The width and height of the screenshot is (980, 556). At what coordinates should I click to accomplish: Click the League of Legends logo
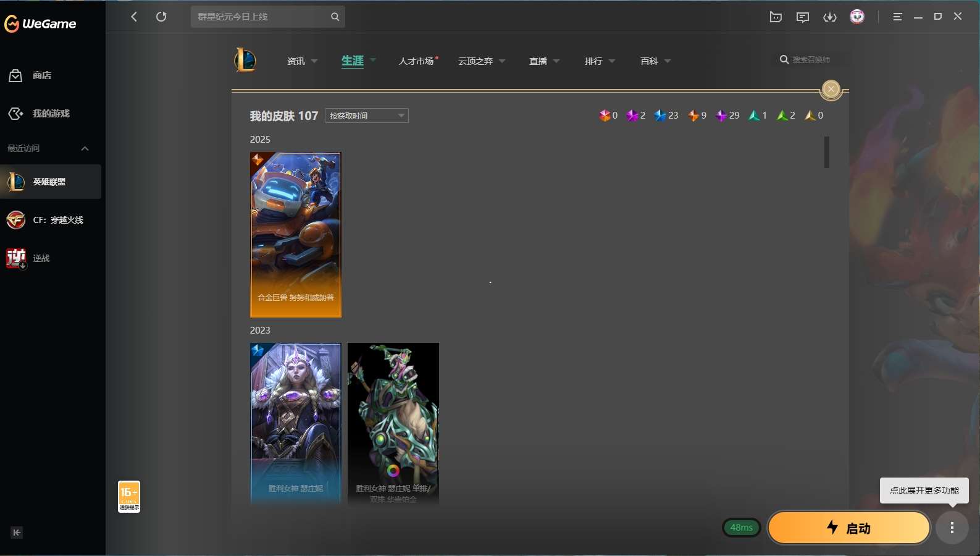246,60
